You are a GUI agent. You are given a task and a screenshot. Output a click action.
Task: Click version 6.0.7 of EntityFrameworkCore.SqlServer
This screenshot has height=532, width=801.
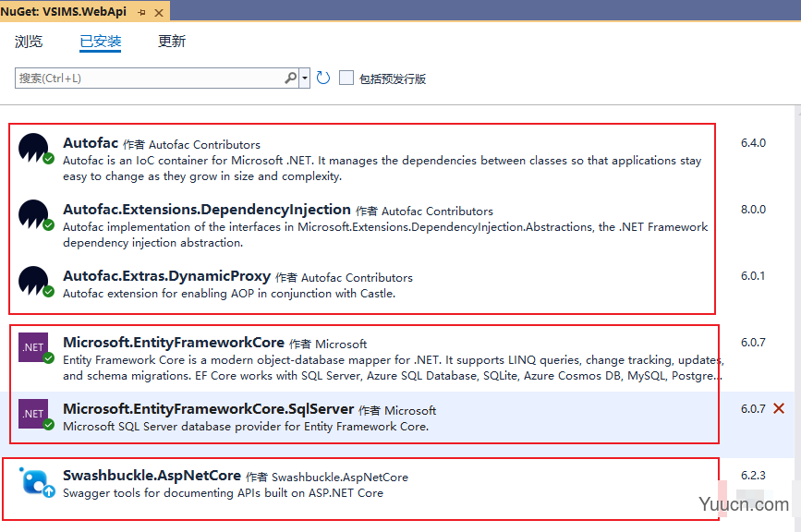tap(753, 408)
